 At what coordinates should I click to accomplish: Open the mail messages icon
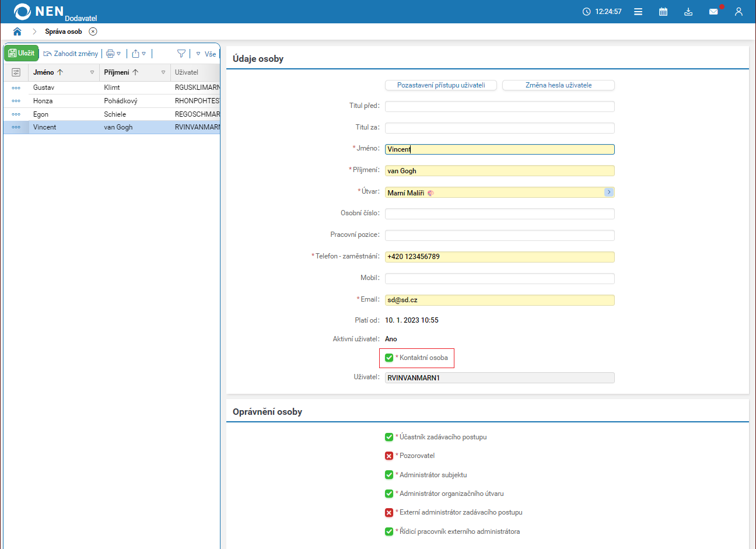(713, 12)
